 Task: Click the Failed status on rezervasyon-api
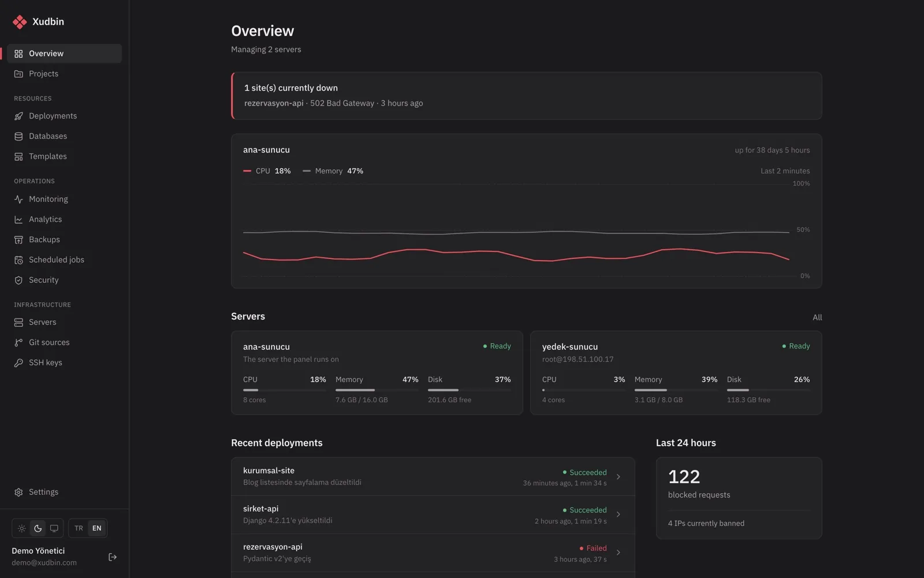(593, 549)
